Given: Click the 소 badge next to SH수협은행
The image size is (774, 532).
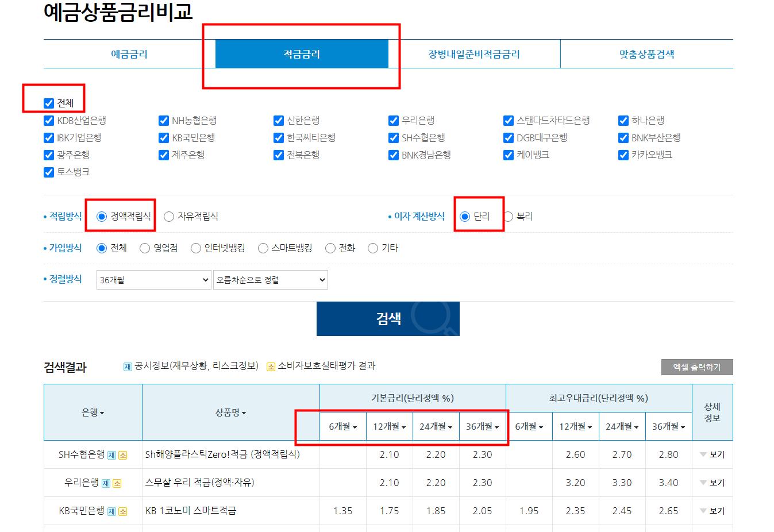Looking at the screenshot, I should 123,454.
